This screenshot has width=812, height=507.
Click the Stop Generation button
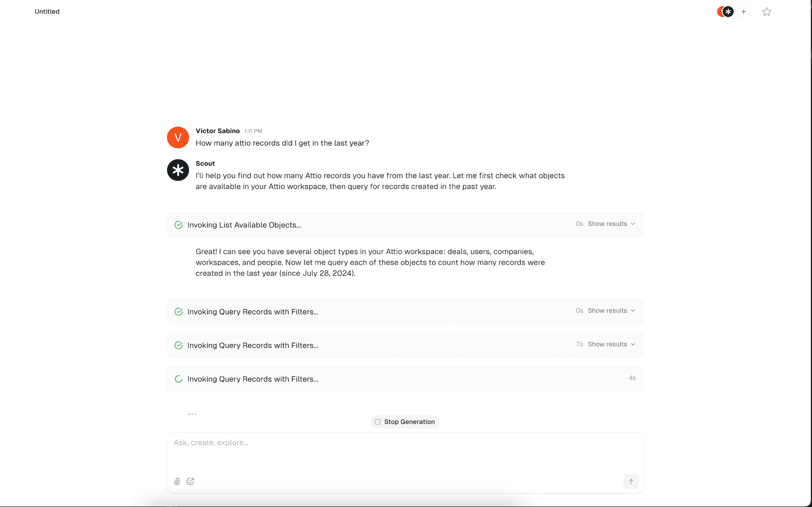405,422
